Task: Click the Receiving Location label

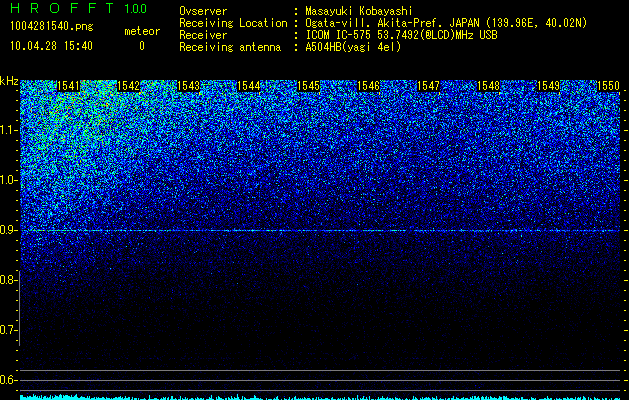Action: point(233,23)
